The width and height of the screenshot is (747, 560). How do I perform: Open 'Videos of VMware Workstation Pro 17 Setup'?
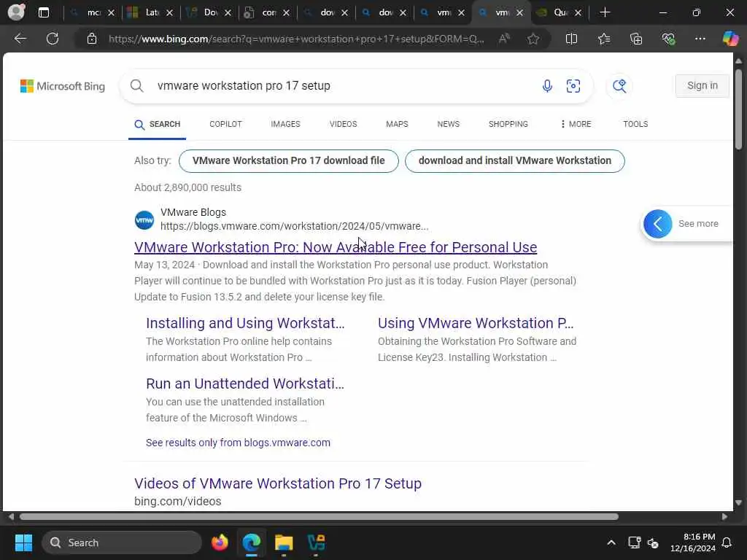278,483
